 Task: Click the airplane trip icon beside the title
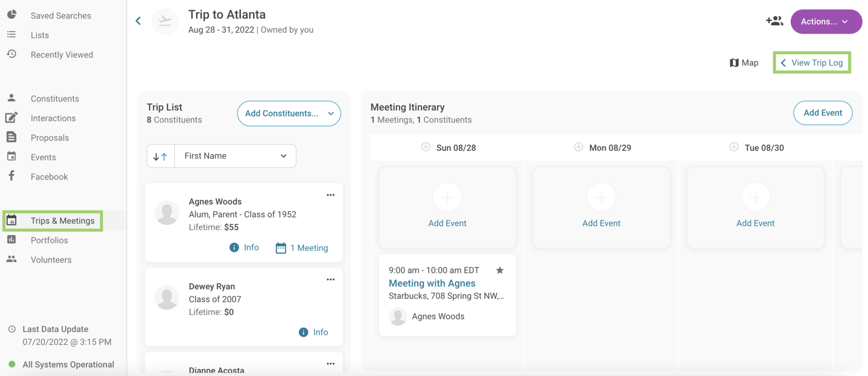[x=165, y=21]
